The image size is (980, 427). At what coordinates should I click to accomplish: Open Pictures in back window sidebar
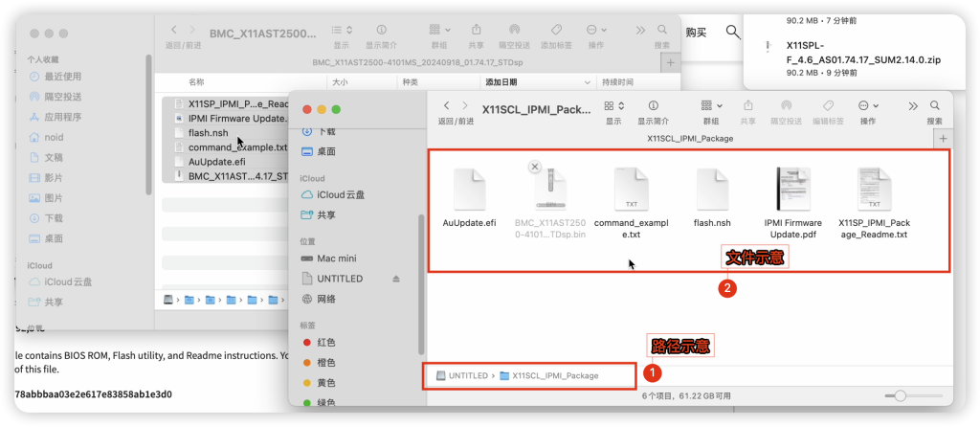point(46,198)
